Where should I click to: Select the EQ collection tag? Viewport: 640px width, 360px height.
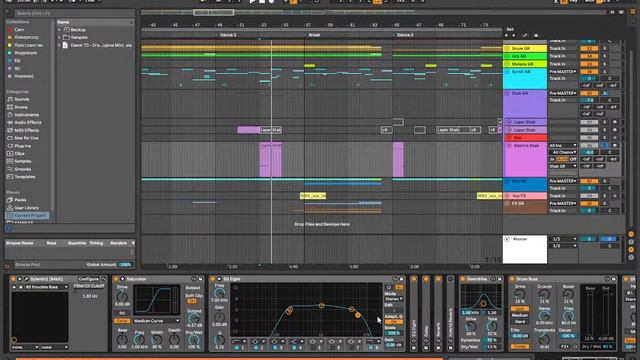tap(17, 60)
